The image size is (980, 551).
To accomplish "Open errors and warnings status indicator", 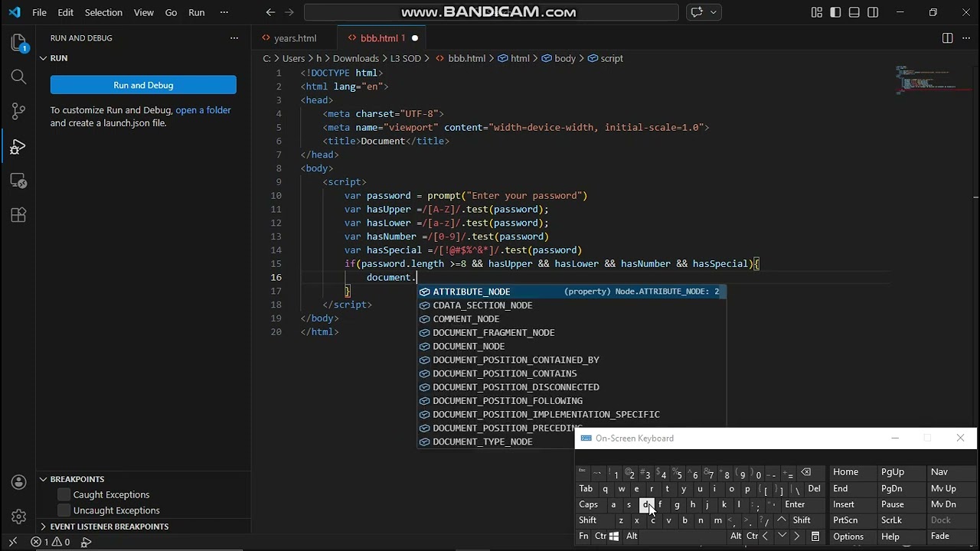I will tap(51, 542).
